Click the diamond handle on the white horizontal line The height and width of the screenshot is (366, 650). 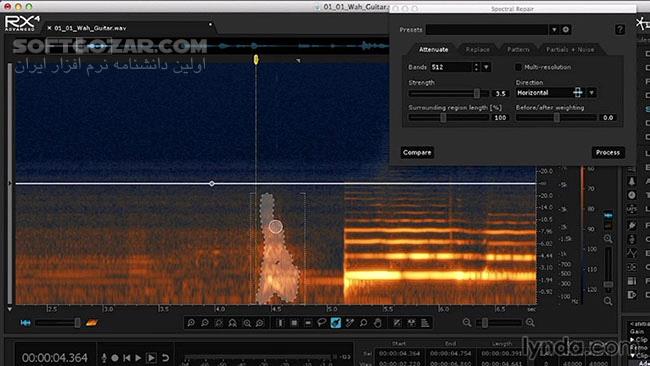212,183
